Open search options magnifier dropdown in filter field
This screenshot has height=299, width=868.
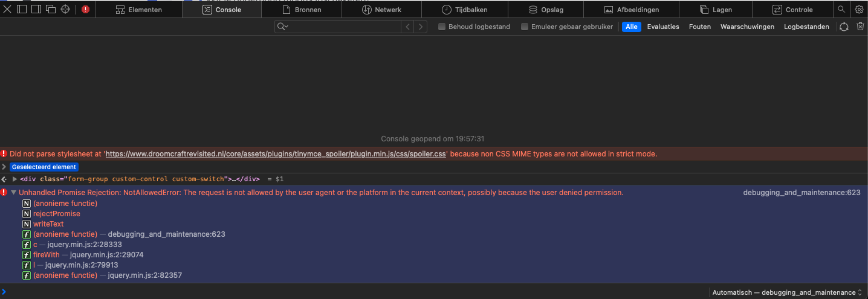282,27
